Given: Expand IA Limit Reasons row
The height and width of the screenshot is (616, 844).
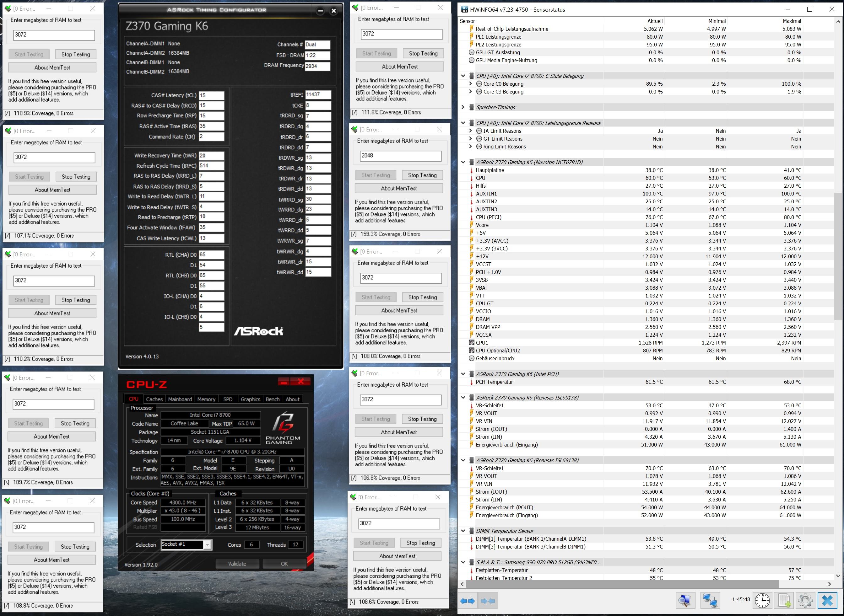Looking at the screenshot, I should click(471, 131).
